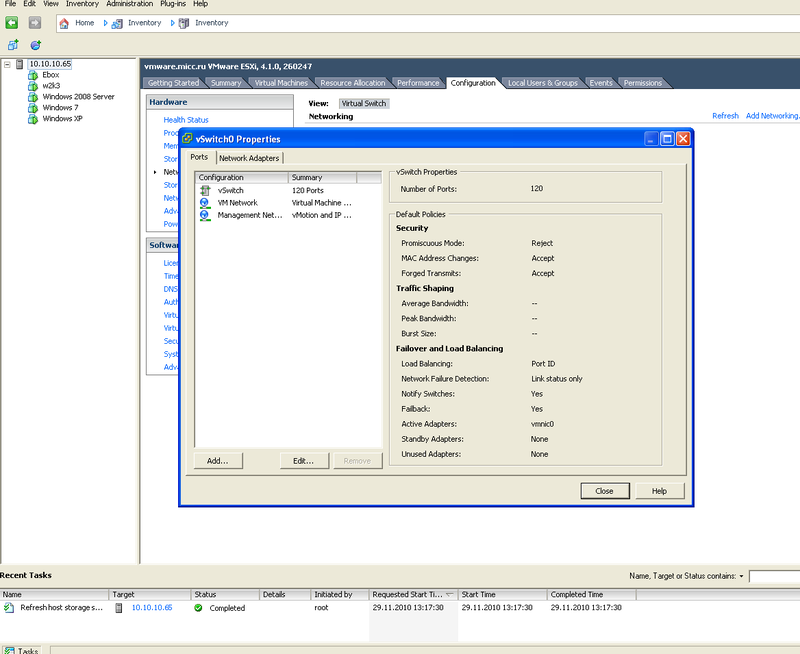The height and width of the screenshot is (654, 800).
Task: Click the Recent Tasks filter input field
Action: (x=774, y=576)
